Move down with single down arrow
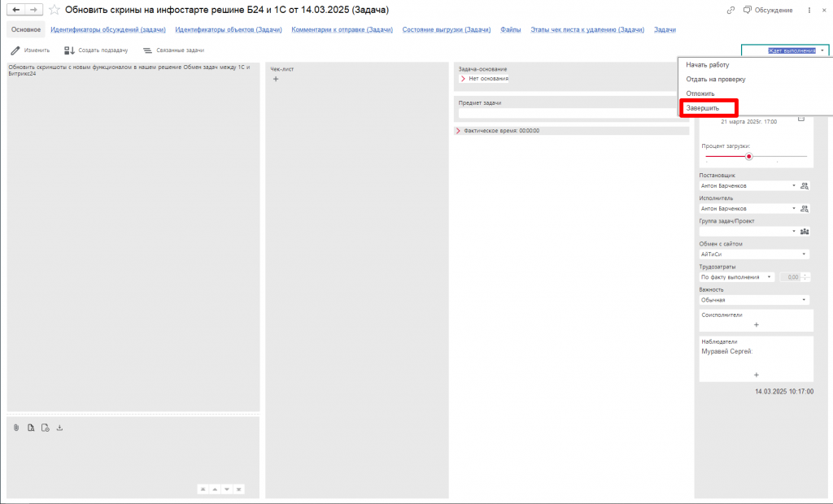 pos(227,489)
